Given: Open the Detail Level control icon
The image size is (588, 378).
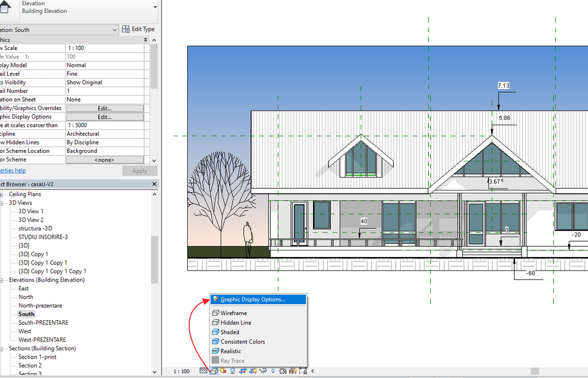Looking at the screenshot, I should [204, 371].
